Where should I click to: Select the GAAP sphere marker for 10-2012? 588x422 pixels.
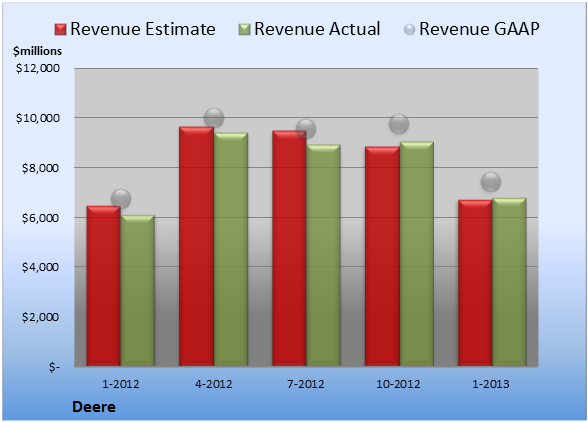click(399, 124)
